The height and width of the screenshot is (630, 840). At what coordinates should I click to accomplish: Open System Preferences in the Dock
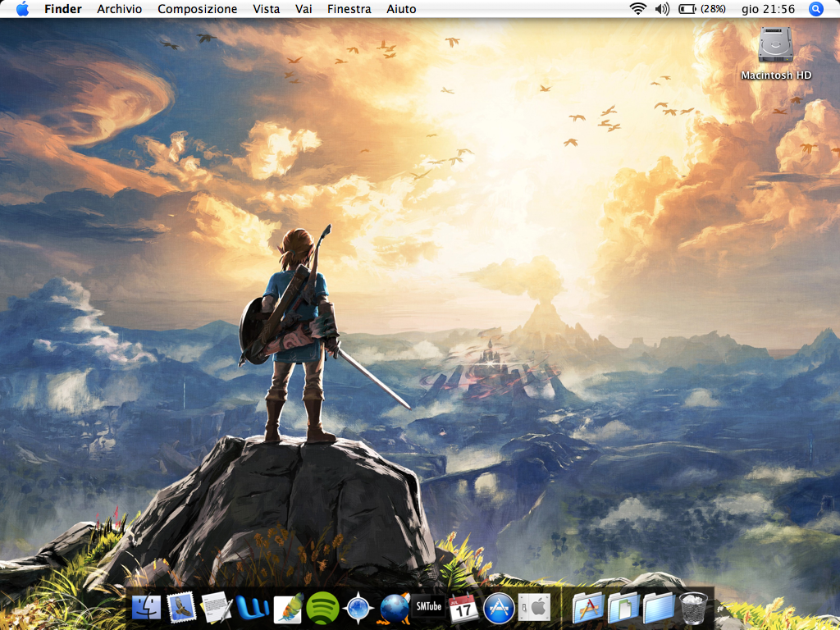coord(534,608)
